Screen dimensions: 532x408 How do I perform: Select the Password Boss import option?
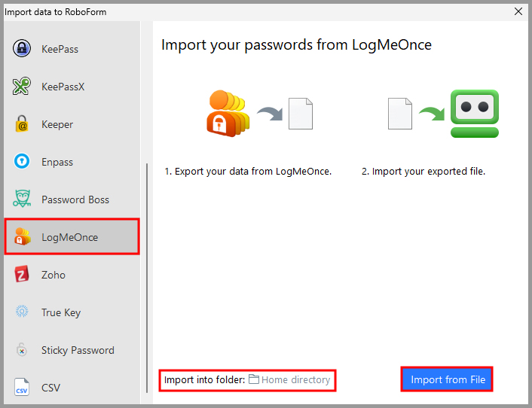[x=75, y=199]
